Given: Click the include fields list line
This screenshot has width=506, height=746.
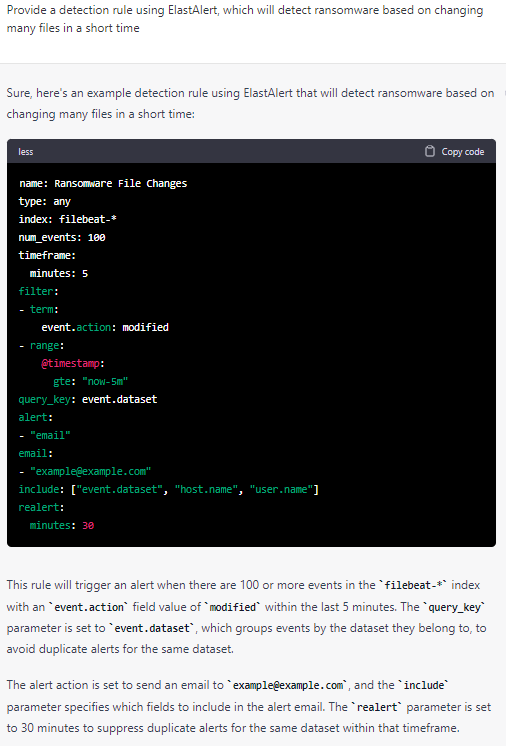Looking at the screenshot, I should pos(168,490).
